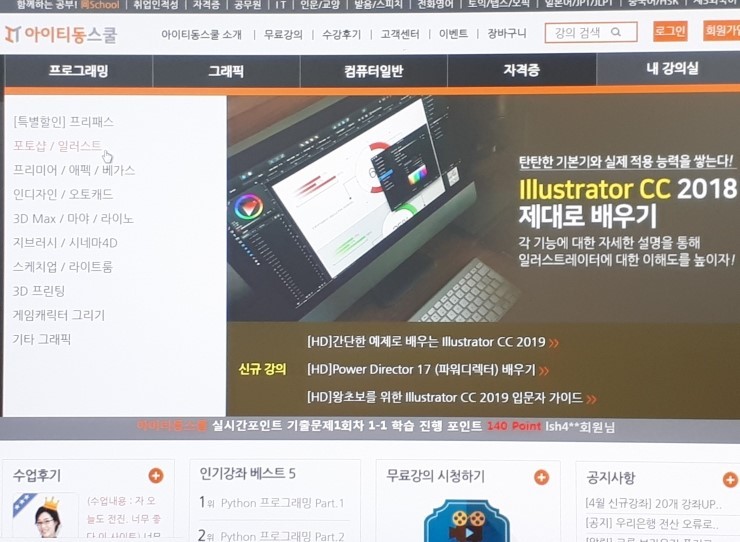Open 인디자인 / 오토캐드 menu item
Viewport: 740px width, 542px height.
click(x=63, y=194)
